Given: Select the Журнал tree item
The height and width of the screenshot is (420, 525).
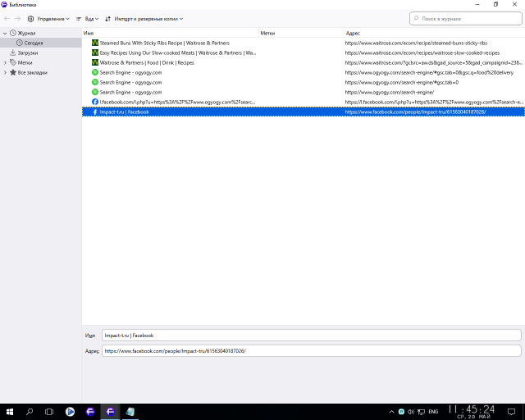Looking at the screenshot, I should tap(26, 33).
